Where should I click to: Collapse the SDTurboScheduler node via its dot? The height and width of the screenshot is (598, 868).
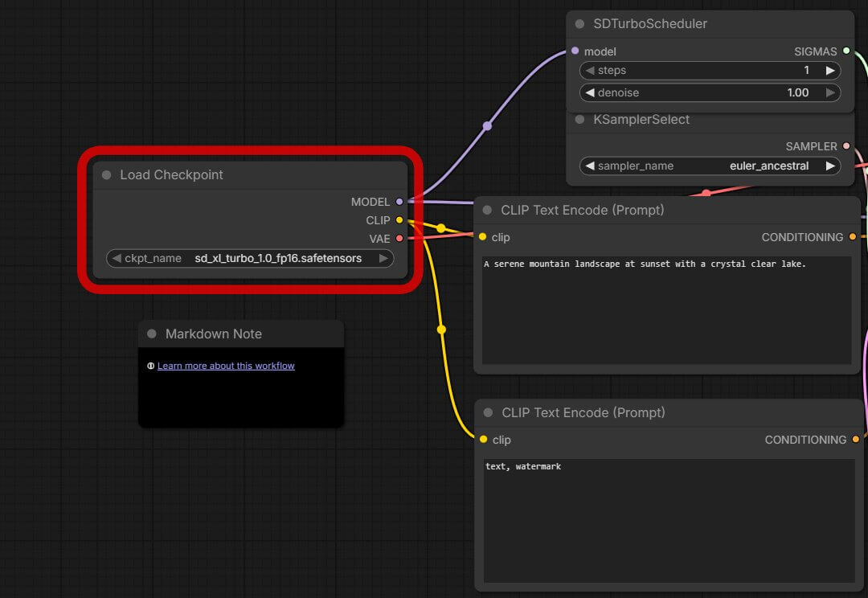coord(579,24)
